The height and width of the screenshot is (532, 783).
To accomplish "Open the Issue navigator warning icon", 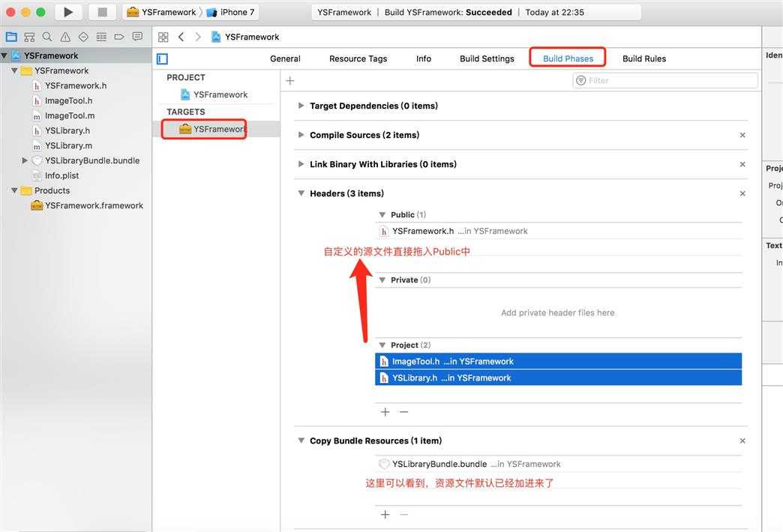I will tap(65, 37).
